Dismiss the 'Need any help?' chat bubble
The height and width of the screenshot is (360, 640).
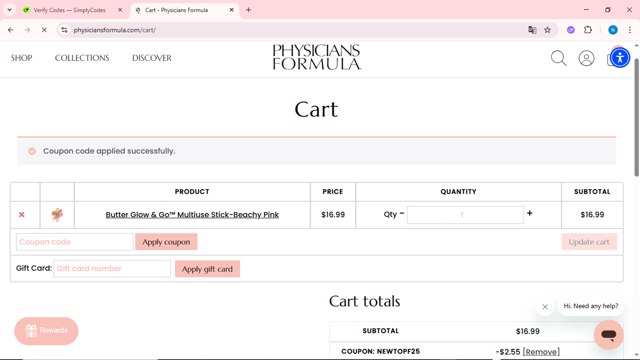544,307
